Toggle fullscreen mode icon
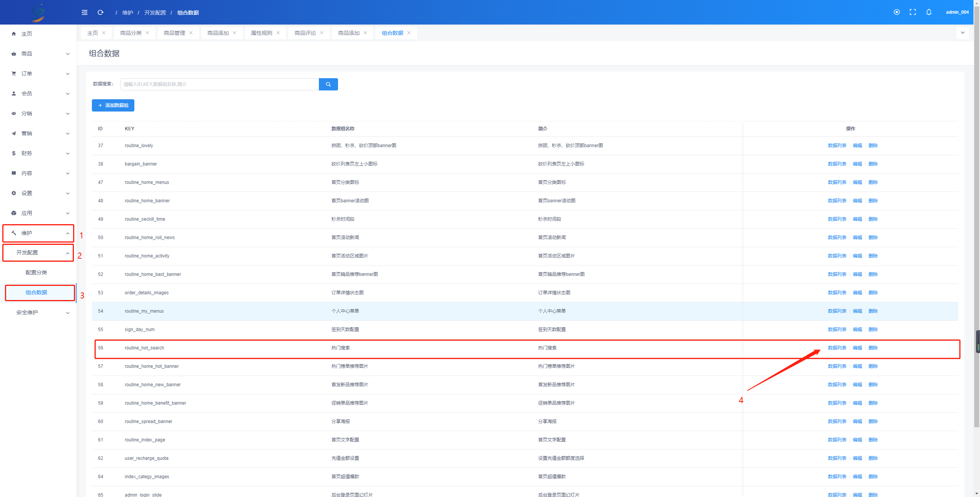Viewport: 980px width, 497px height. [913, 12]
